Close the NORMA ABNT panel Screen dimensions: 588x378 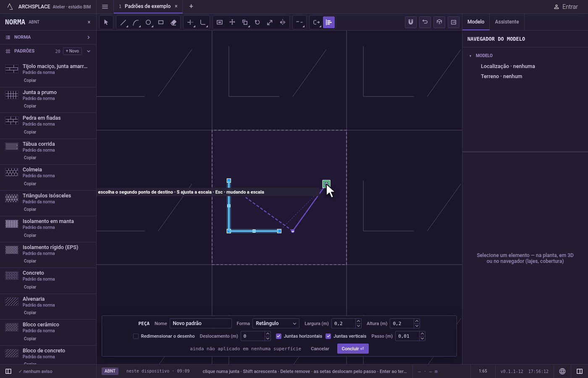coord(89,22)
